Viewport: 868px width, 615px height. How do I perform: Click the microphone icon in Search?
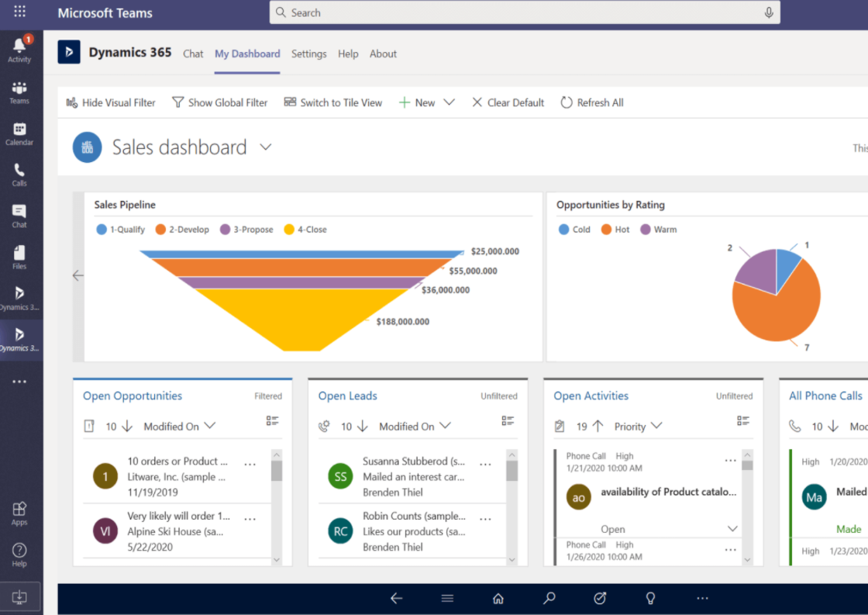[x=769, y=12]
